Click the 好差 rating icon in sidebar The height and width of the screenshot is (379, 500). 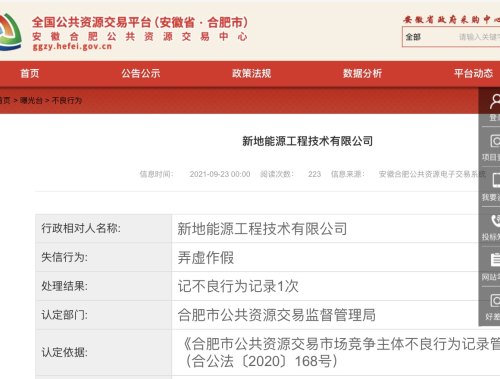495,300
